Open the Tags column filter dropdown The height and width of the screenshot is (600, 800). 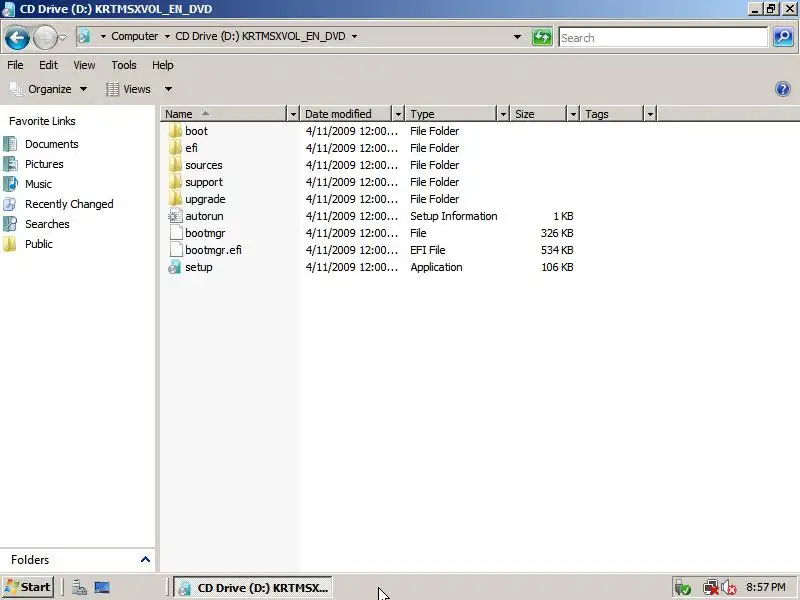click(650, 114)
